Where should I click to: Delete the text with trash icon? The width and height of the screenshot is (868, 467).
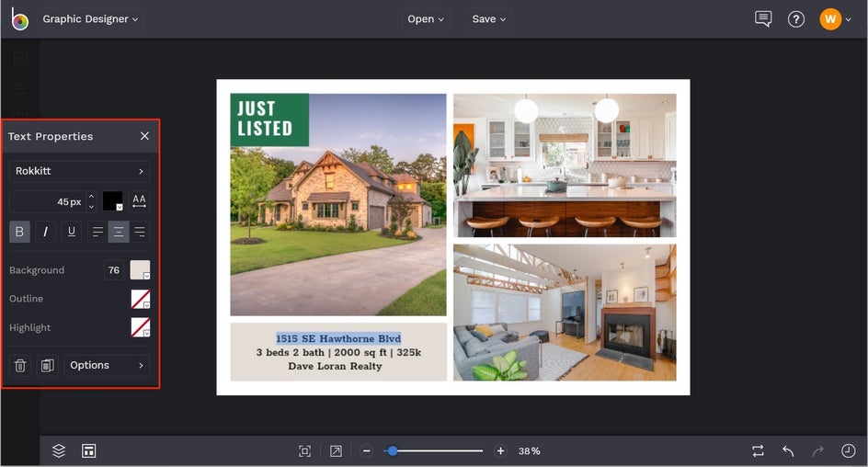tap(20, 365)
